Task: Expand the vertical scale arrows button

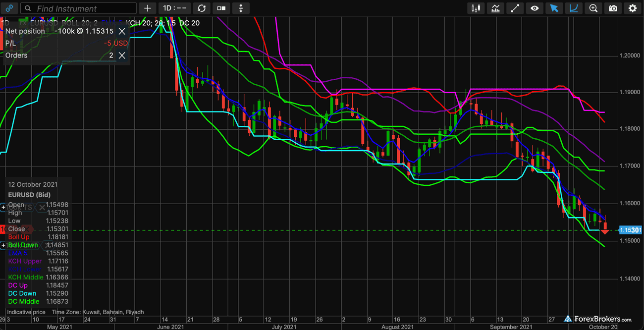Action: tap(241, 8)
